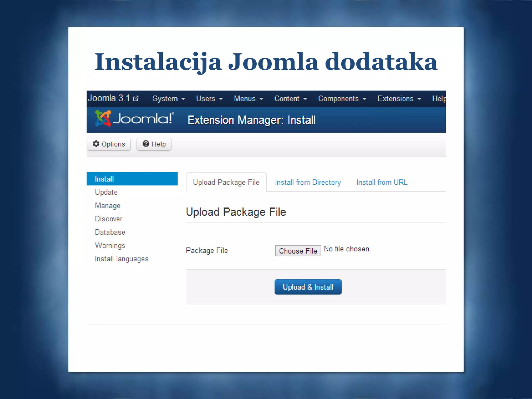
Task: Click the question mark icon on Help button
Action: pyautogui.click(x=146, y=144)
